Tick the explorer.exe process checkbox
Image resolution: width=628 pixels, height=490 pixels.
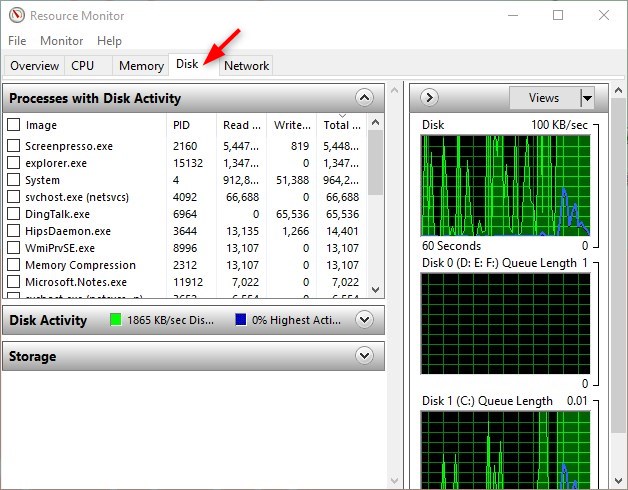click(x=14, y=163)
